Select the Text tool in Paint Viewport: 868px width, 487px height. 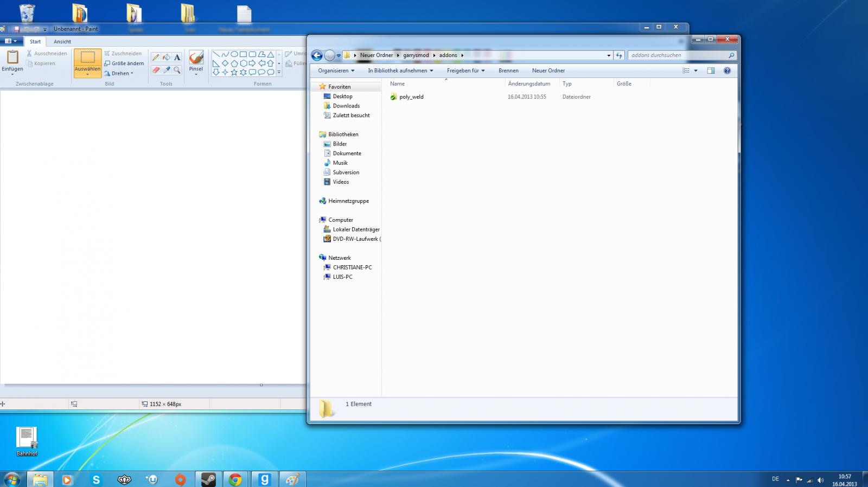pyautogui.click(x=177, y=57)
